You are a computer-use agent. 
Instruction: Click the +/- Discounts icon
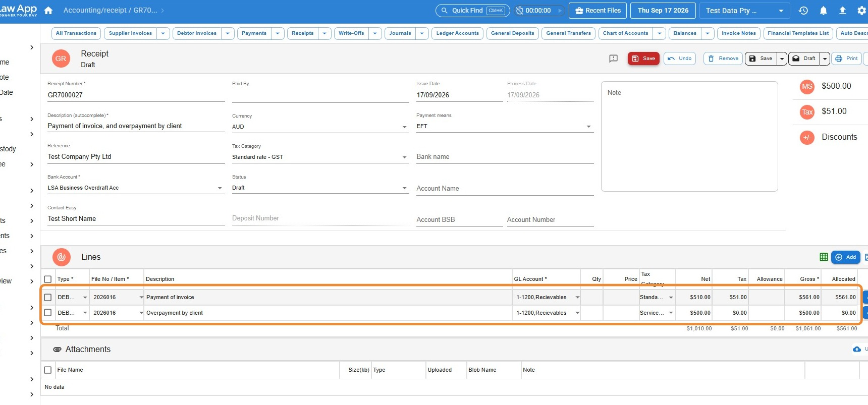click(x=807, y=137)
